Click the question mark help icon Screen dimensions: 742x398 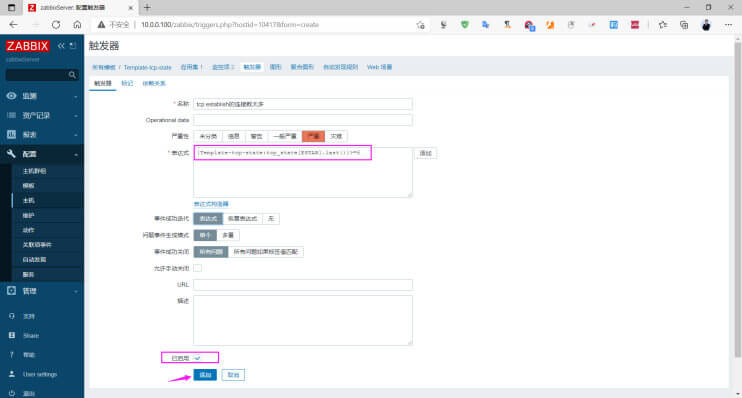coord(12,354)
